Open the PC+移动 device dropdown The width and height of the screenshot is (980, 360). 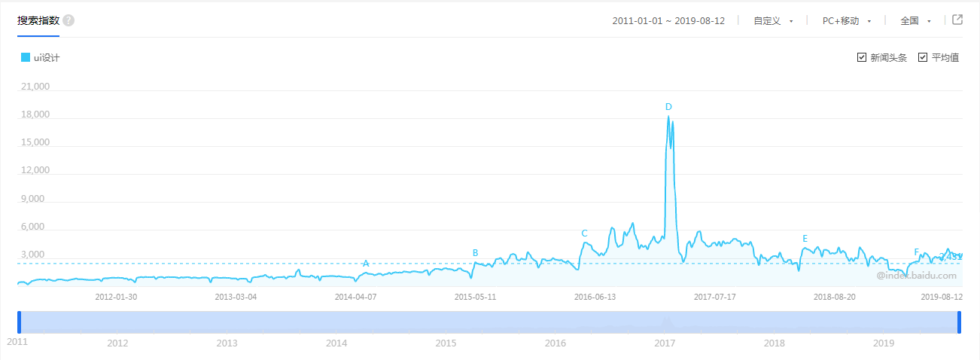(x=847, y=21)
